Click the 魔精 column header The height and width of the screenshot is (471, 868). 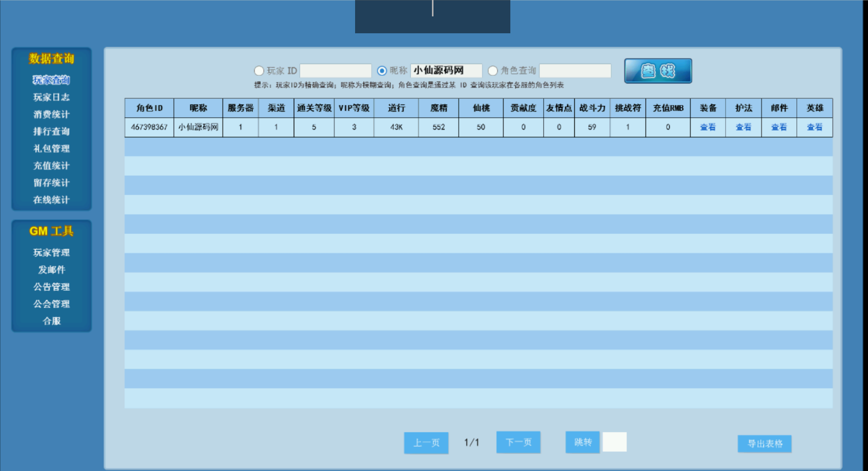(439, 108)
